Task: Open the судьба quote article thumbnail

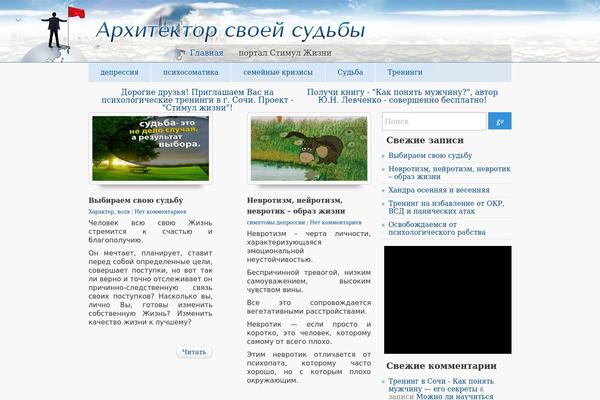Action: 150,149
